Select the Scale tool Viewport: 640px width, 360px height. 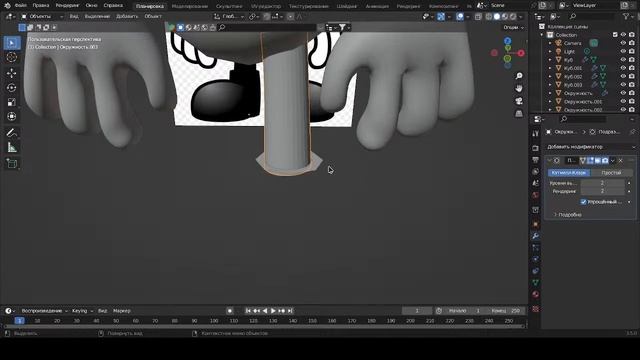12,102
